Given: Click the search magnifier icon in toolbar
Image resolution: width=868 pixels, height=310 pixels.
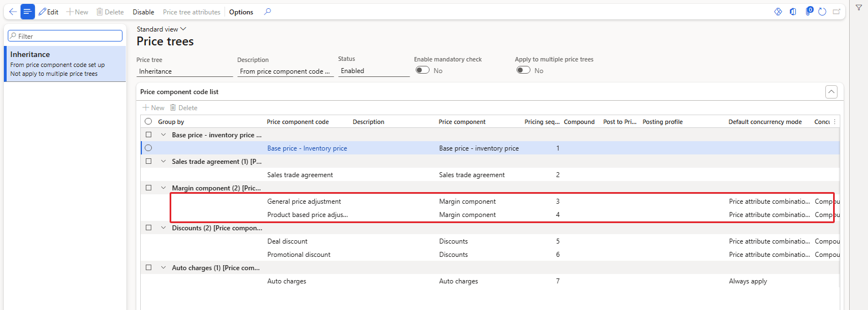Looking at the screenshot, I should pyautogui.click(x=268, y=12).
